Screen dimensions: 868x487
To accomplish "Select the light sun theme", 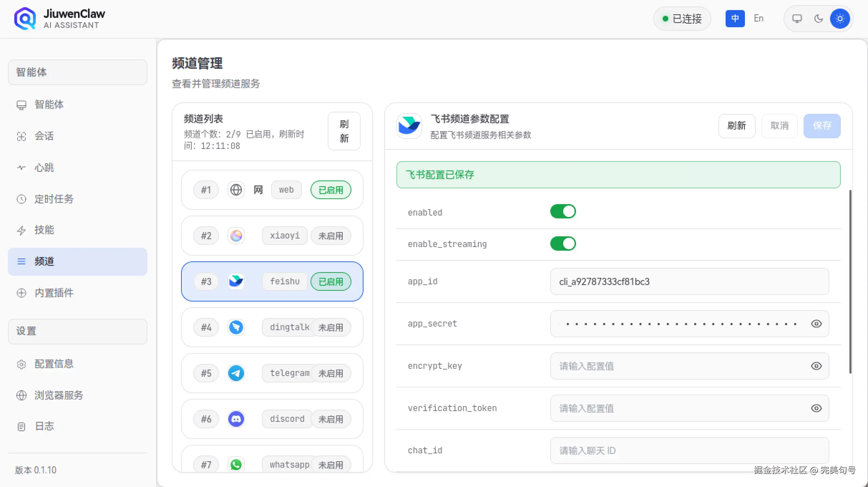I will [840, 19].
